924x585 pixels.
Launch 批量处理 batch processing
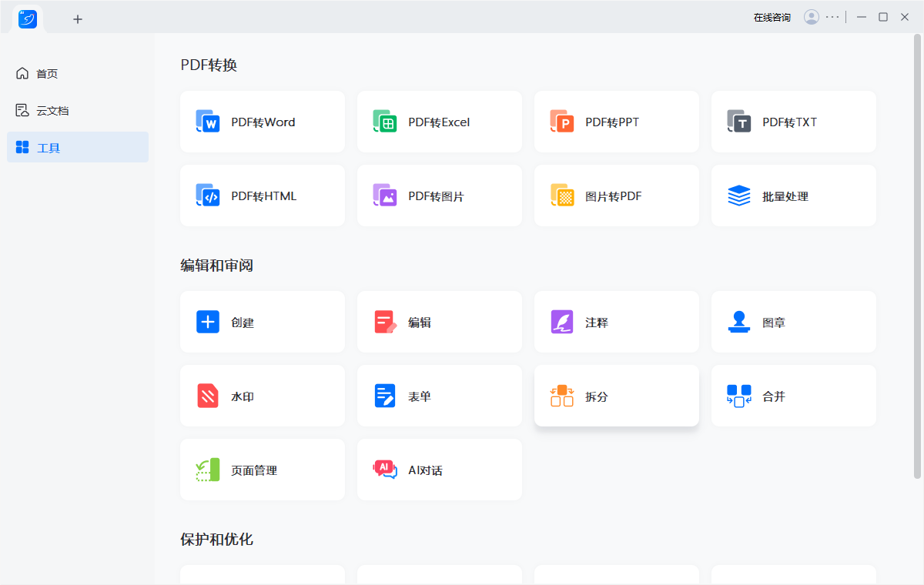[x=793, y=196]
